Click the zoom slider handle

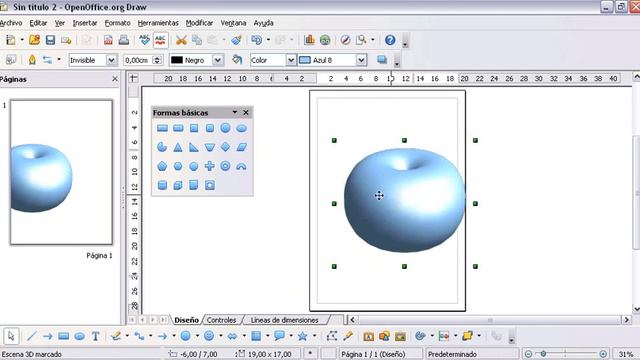click(x=544, y=354)
